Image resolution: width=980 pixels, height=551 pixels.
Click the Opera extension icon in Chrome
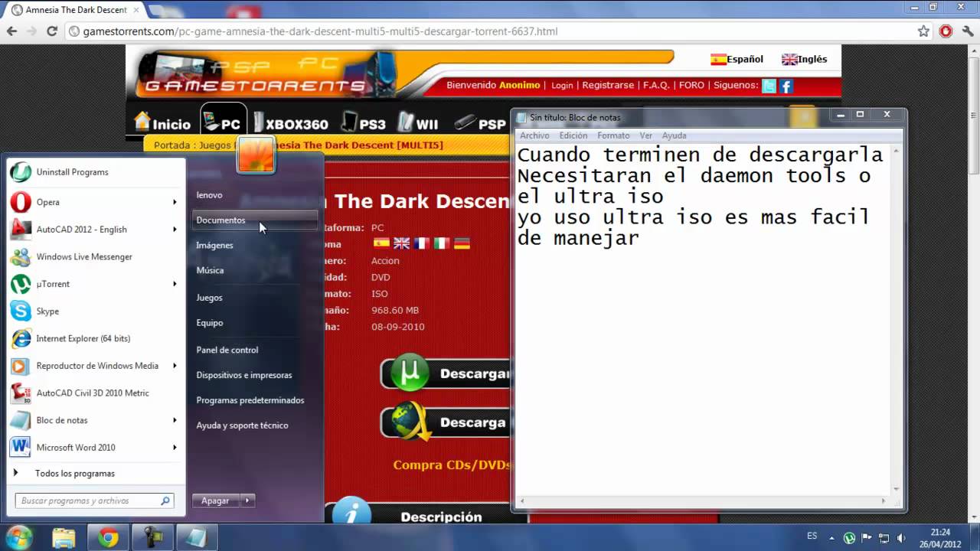point(946,31)
